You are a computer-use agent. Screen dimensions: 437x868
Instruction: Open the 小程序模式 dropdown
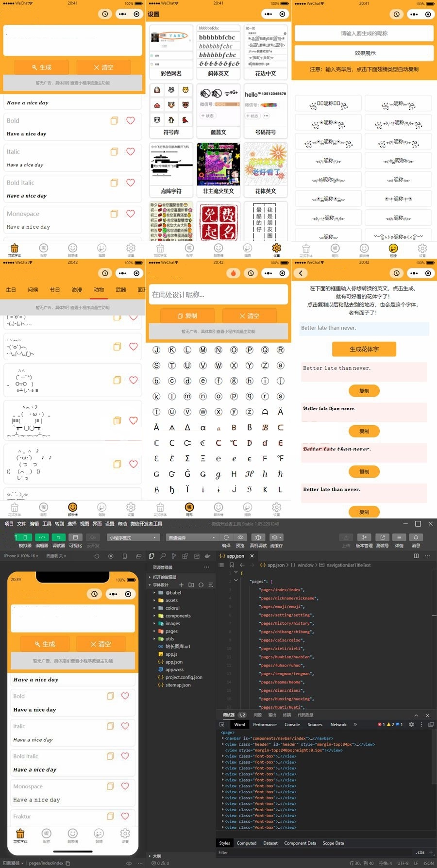[134, 537]
